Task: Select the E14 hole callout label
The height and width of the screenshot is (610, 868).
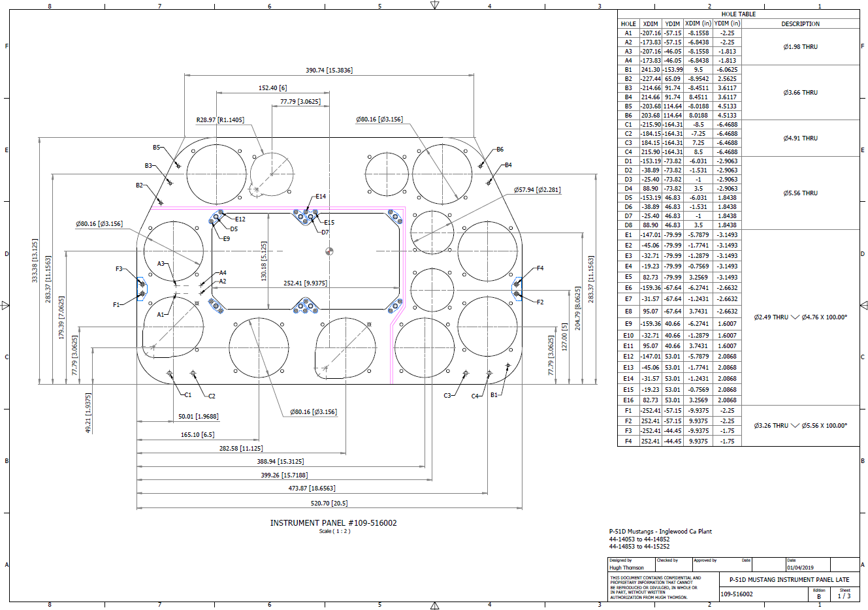Action: pos(320,197)
